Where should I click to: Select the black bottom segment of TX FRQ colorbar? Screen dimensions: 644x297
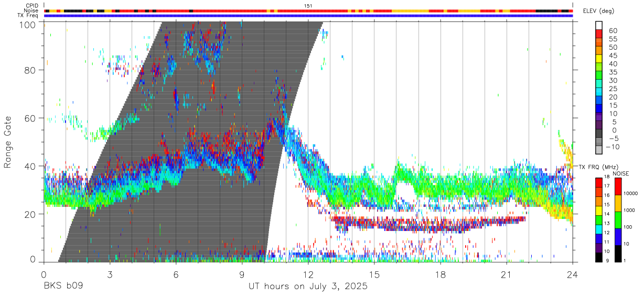[599, 257]
